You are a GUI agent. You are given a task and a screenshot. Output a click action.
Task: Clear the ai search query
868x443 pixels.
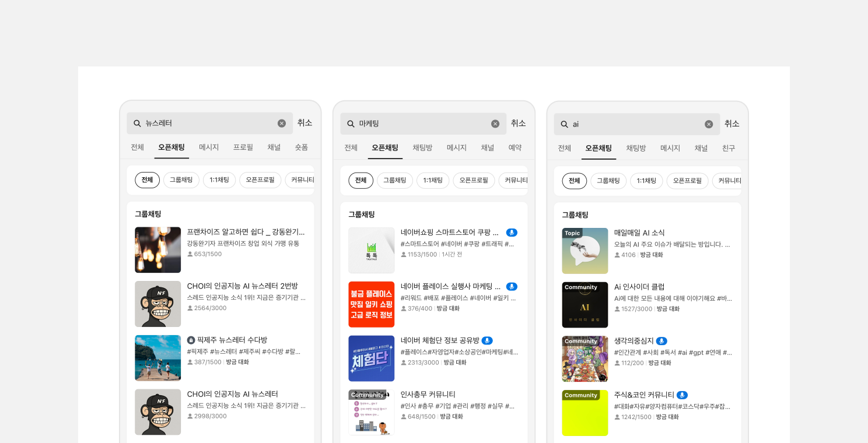(x=709, y=124)
